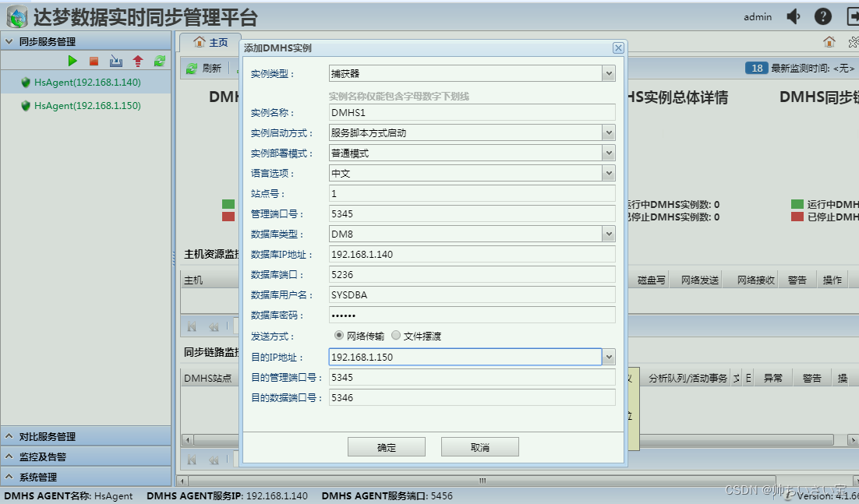The width and height of the screenshot is (859, 504).
Task: Click the 确定 button
Action: [x=386, y=447]
